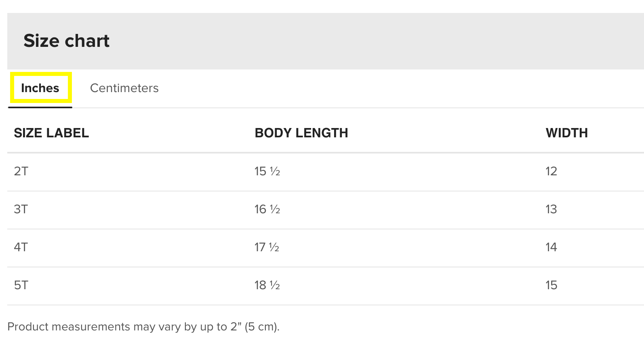
Task: Click the 17 ½ body length value
Action: 267,247
